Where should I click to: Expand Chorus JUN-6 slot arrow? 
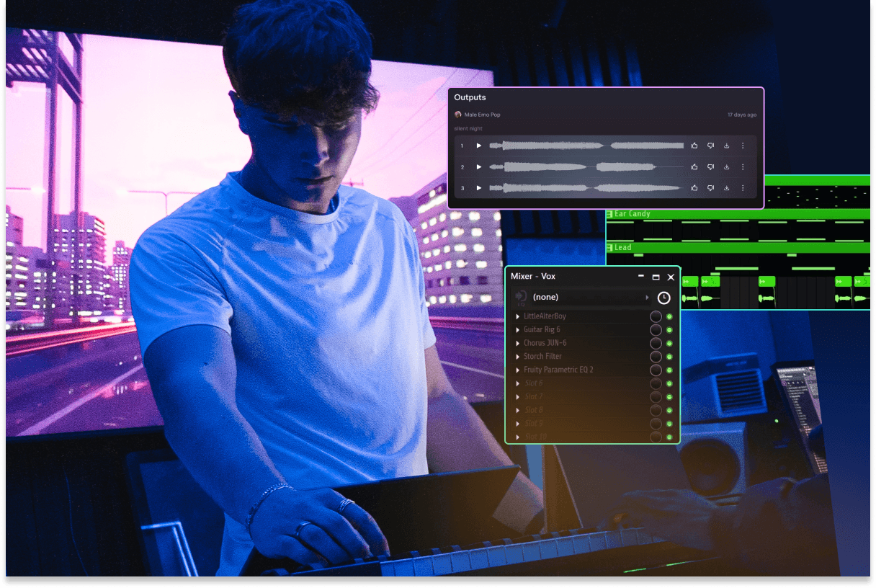point(518,343)
